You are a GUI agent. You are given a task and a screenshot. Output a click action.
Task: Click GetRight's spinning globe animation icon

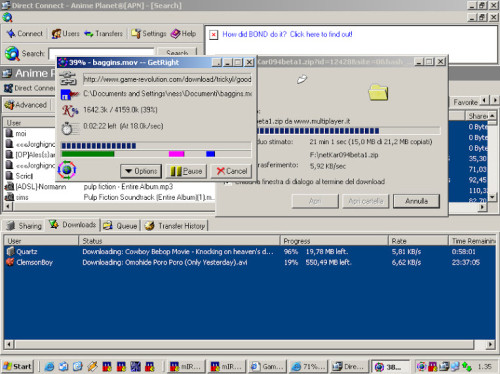click(67, 170)
